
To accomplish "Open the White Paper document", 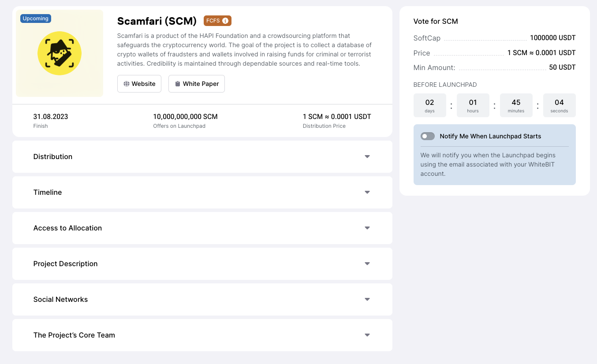I will click(197, 84).
